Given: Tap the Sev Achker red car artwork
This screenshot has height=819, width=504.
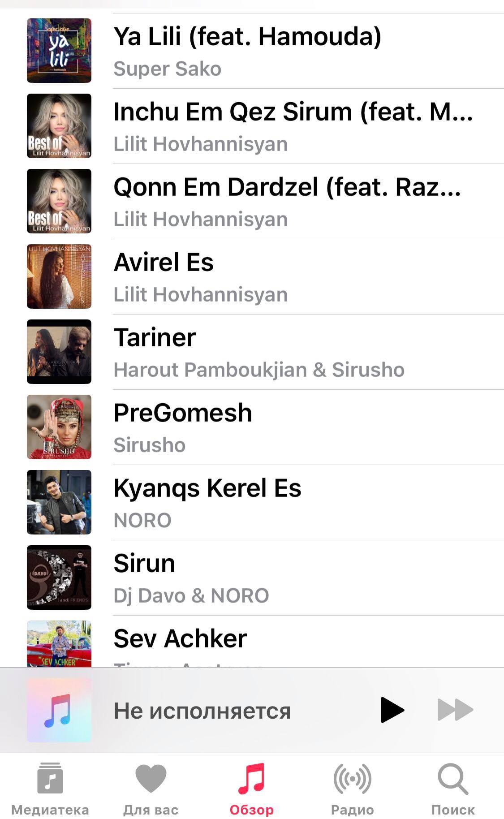Looking at the screenshot, I should (59, 644).
